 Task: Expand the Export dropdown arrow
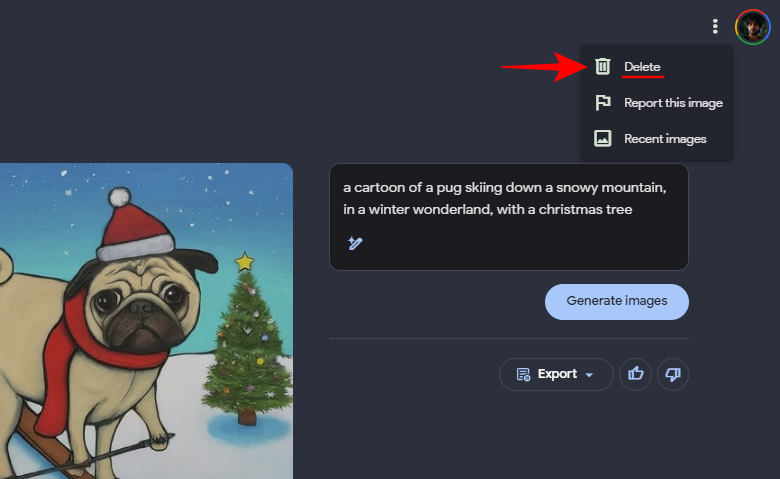tap(589, 375)
